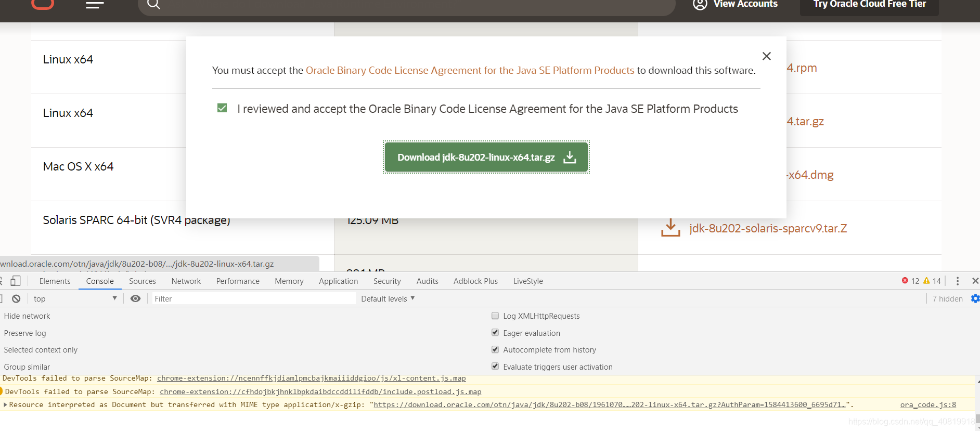The height and width of the screenshot is (431, 980).
Task: Click Selected context only option
Action: pos(41,349)
